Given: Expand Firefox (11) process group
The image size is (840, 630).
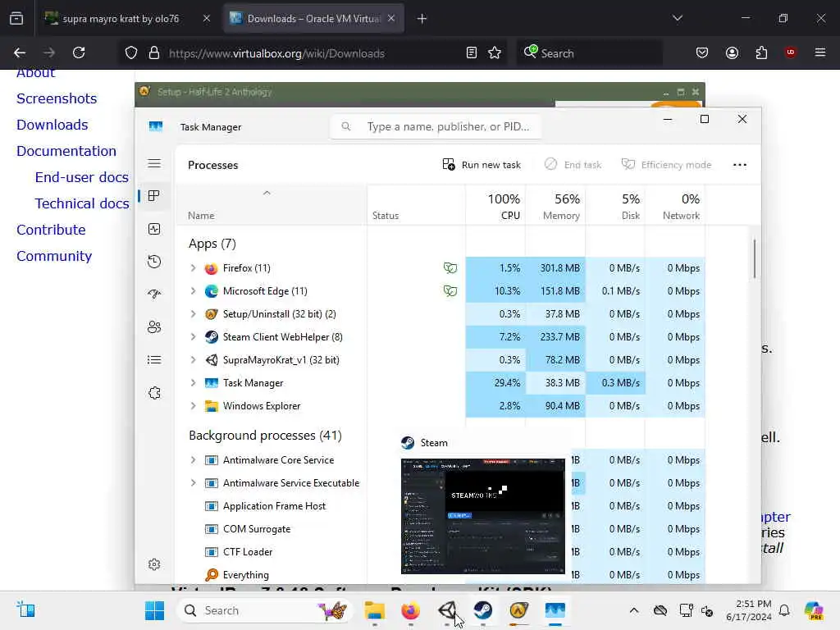Looking at the screenshot, I should 193,268.
